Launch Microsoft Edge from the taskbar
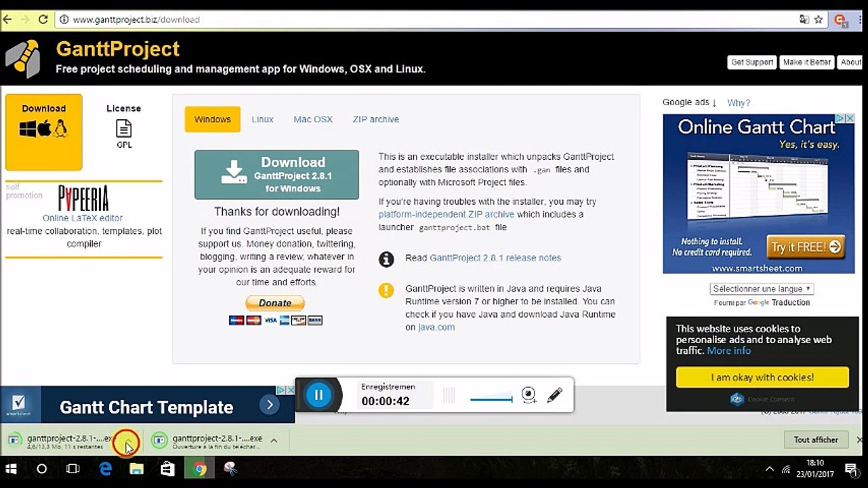 106,469
